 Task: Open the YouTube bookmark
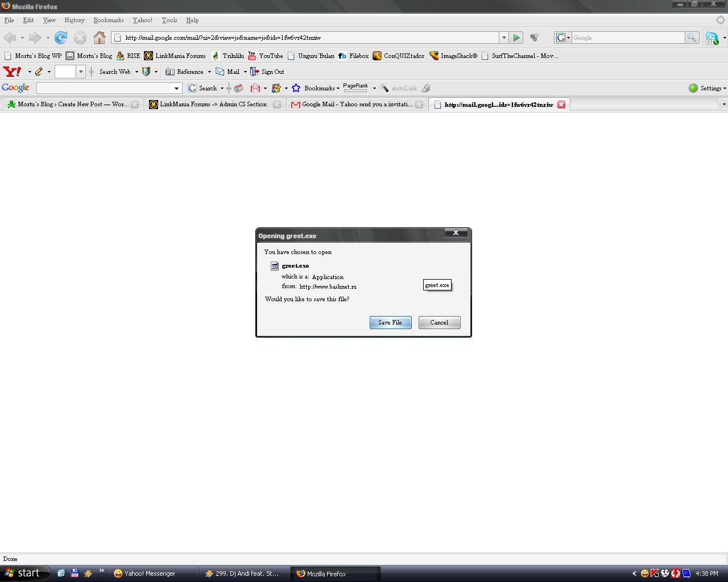click(x=265, y=56)
